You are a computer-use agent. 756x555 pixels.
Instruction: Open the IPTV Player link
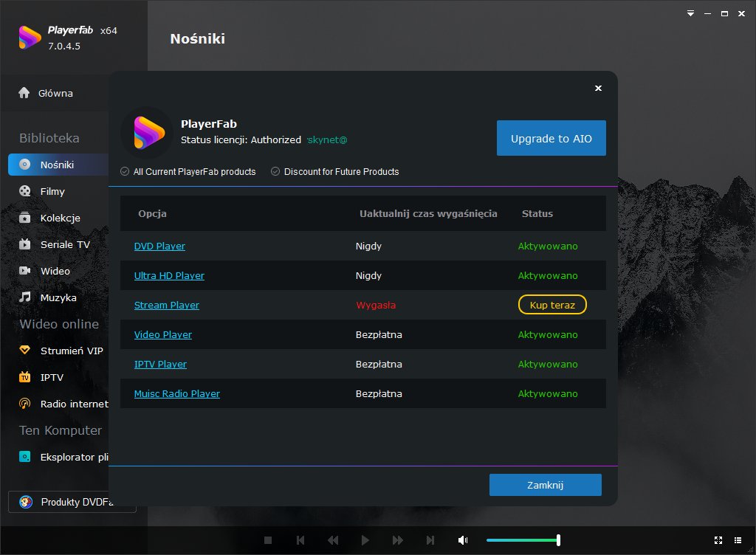160,365
